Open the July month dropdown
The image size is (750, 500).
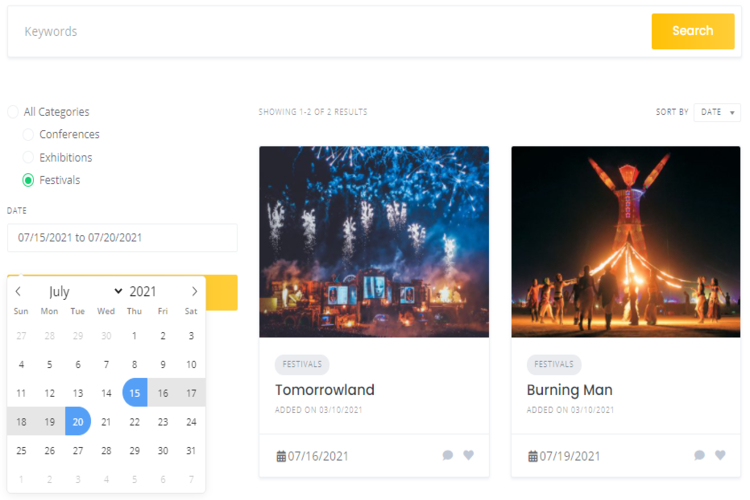tap(85, 291)
